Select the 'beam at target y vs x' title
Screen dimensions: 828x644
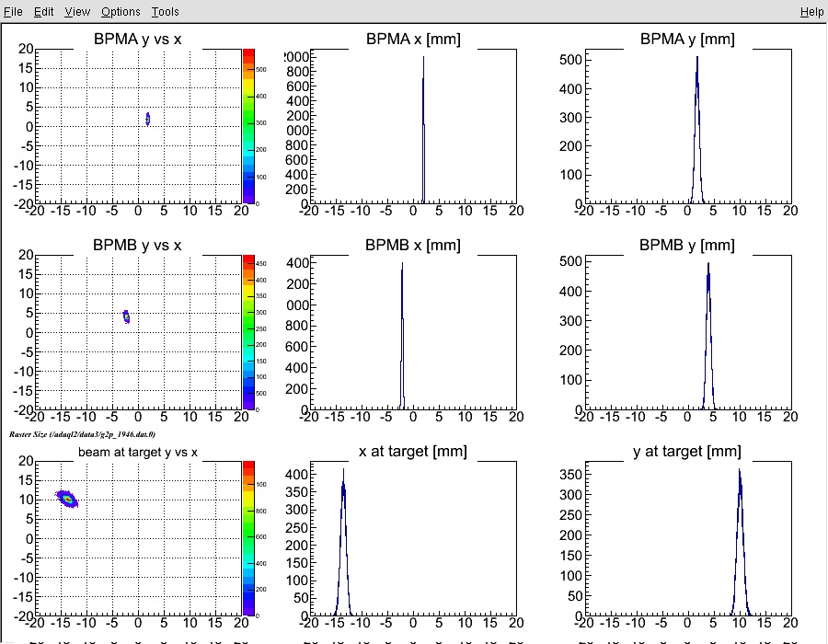[x=138, y=452]
